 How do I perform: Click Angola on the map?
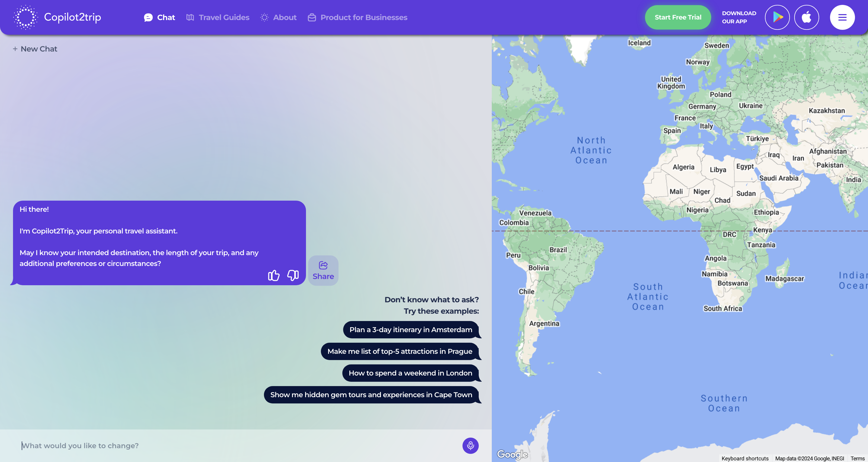coord(716,258)
